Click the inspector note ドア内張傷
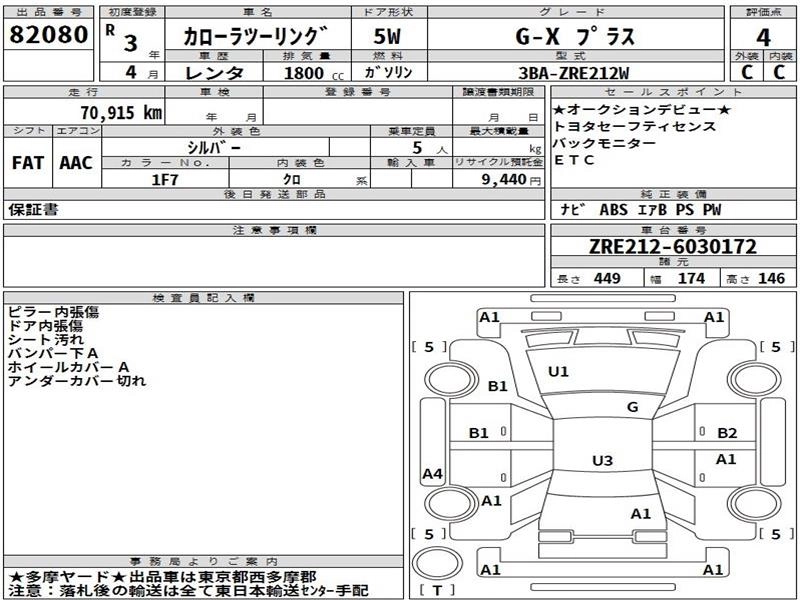This screenshot has width=800, height=600. 45,326
